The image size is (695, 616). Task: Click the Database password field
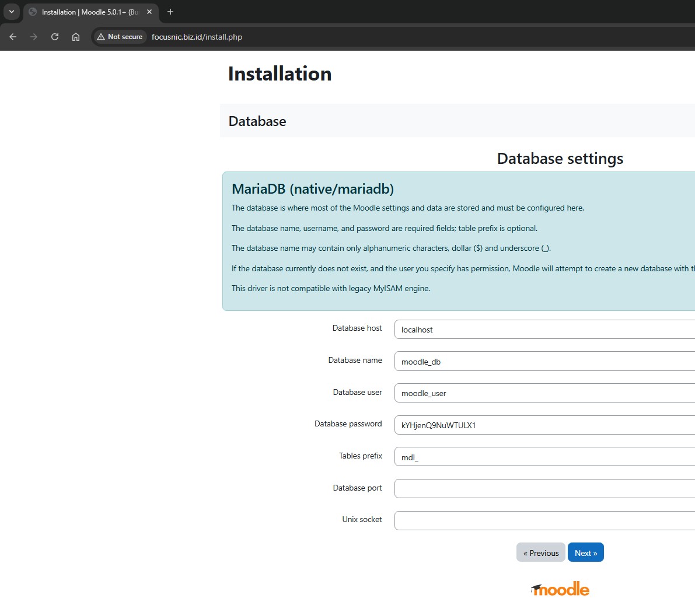(543, 425)
